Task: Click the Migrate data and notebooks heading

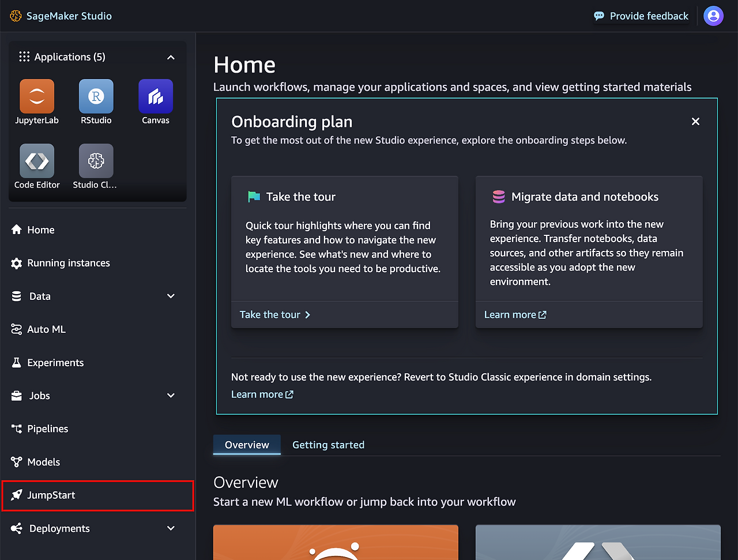Action: pos(585,197)
